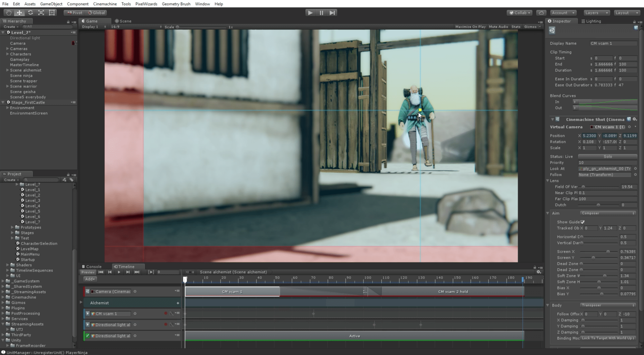Show curves for CM vcam 1 track
This screenshot has height=355, width=644.
pyautogui.click(x=172, y=313)
